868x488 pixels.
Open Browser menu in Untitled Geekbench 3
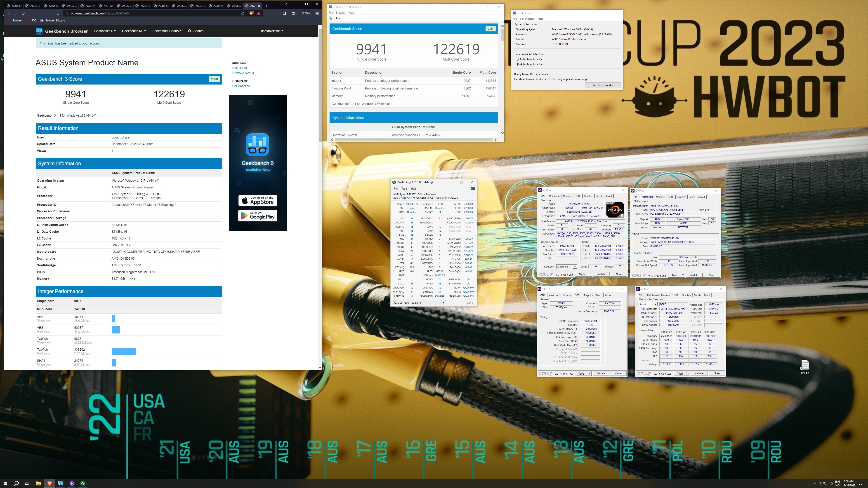340,12
